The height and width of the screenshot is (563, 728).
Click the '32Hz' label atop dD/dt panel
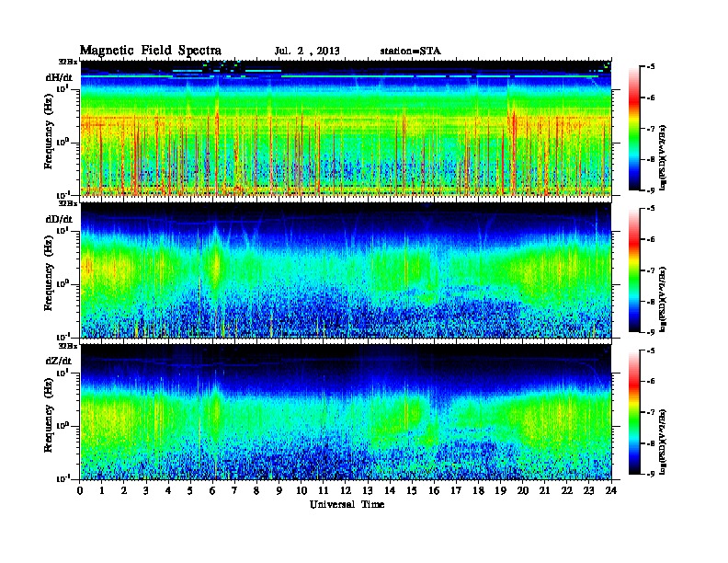click(x=68, y=203)
